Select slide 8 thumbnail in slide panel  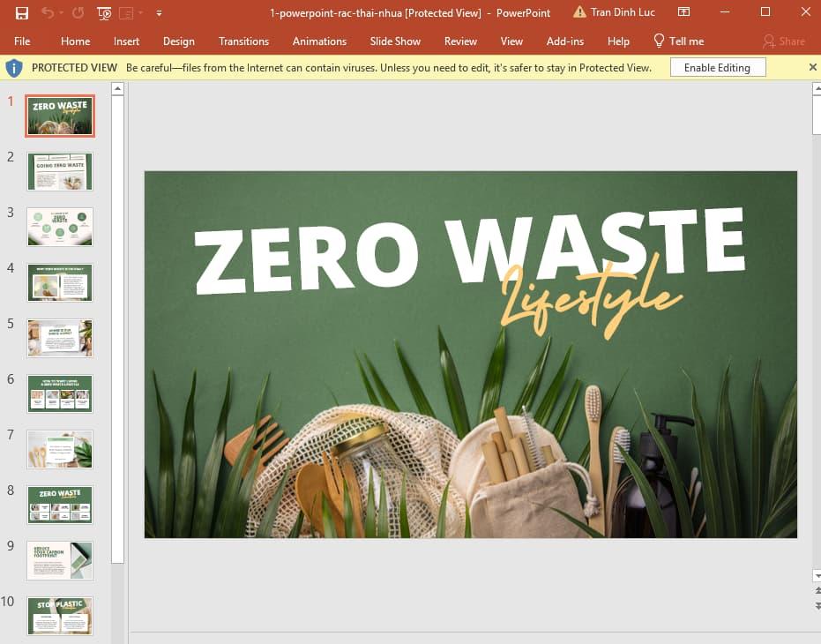tap(60, 505)
